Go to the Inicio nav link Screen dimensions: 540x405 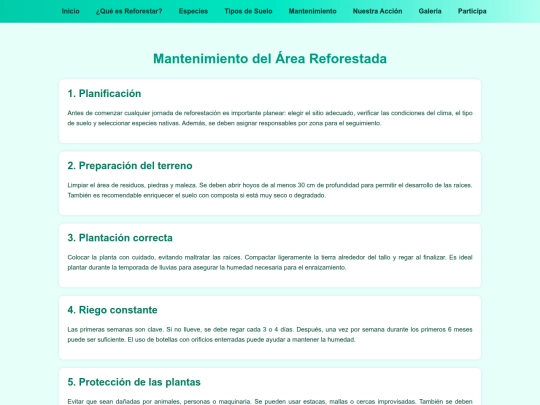pos(70,11)
